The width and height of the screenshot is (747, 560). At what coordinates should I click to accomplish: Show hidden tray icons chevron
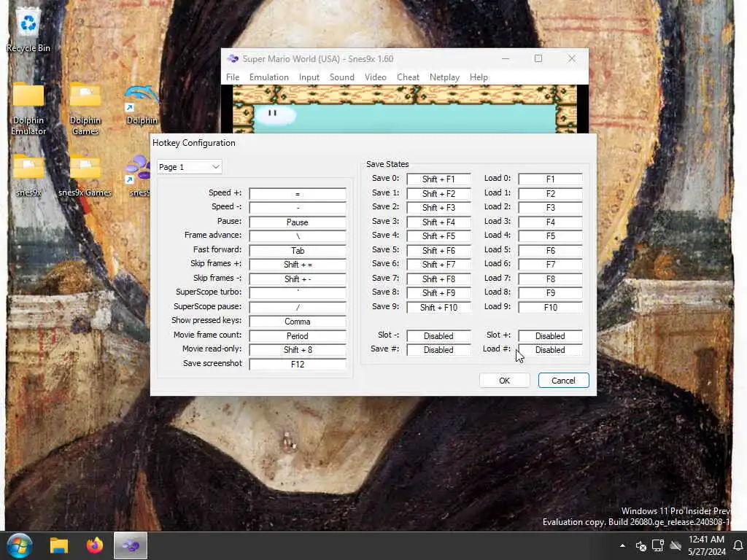pyautogui.click(x=622, y=545)
